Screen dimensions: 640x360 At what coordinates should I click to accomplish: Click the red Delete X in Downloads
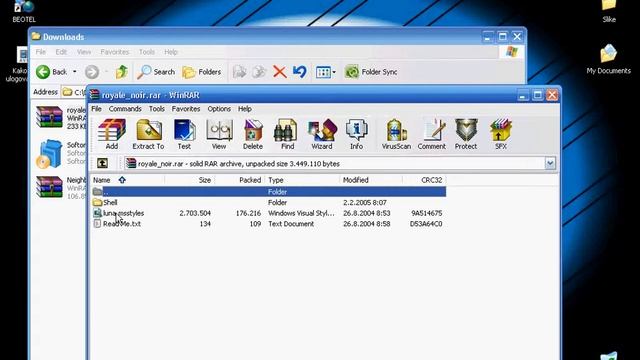(280, 72)
